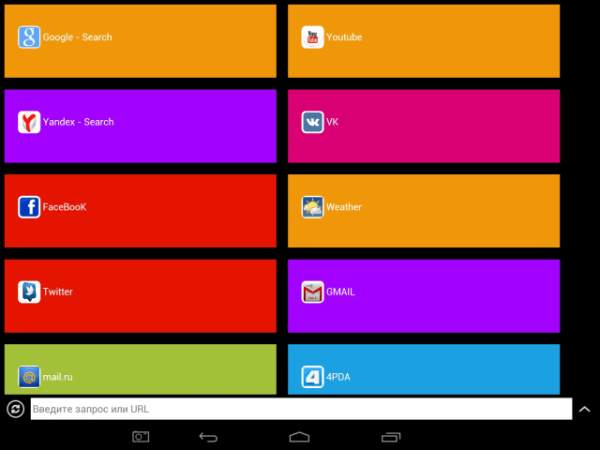
Task: Select the Youtube tile text
Action: (x=344, y=37)
